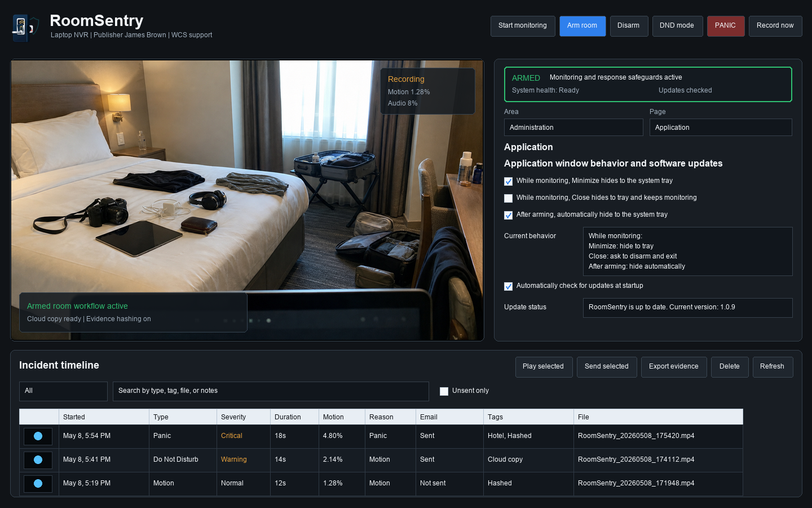The image size is (812, 508).
Task: Open the incident type filter set to All
Action: pyautogui.click(x=63, y=391)
